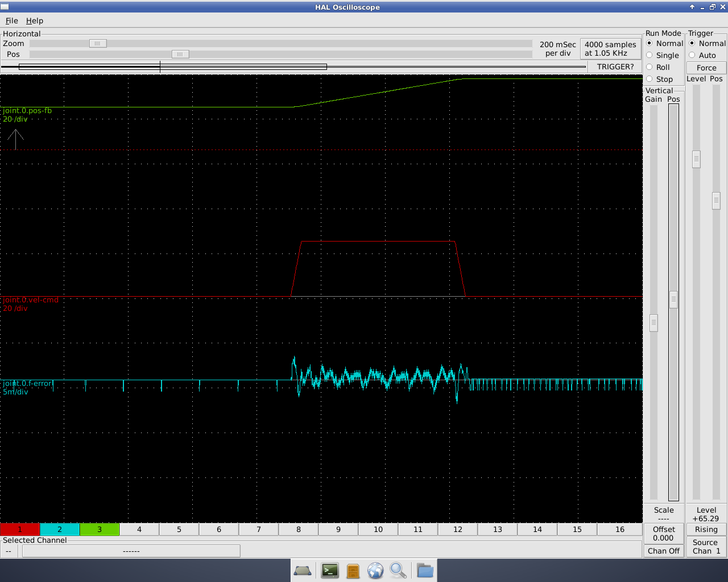Select channel 1 red button

pos(20,529)
